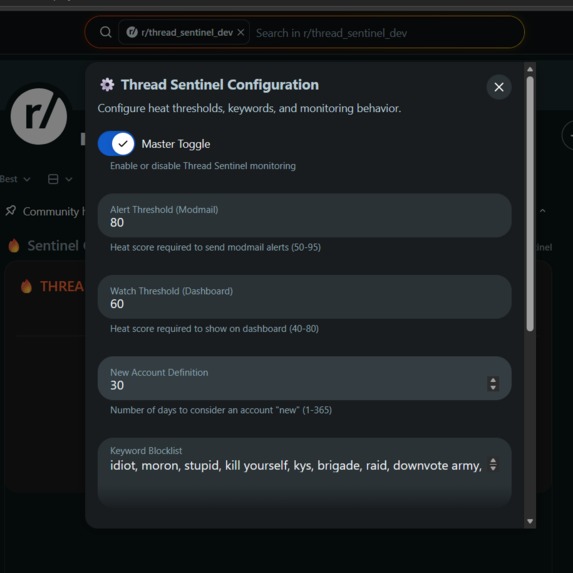This screenshot has height=573, width=573.
Task: Click the Heat score modmail alerts (50-95) hint
Action: [215, 247]
